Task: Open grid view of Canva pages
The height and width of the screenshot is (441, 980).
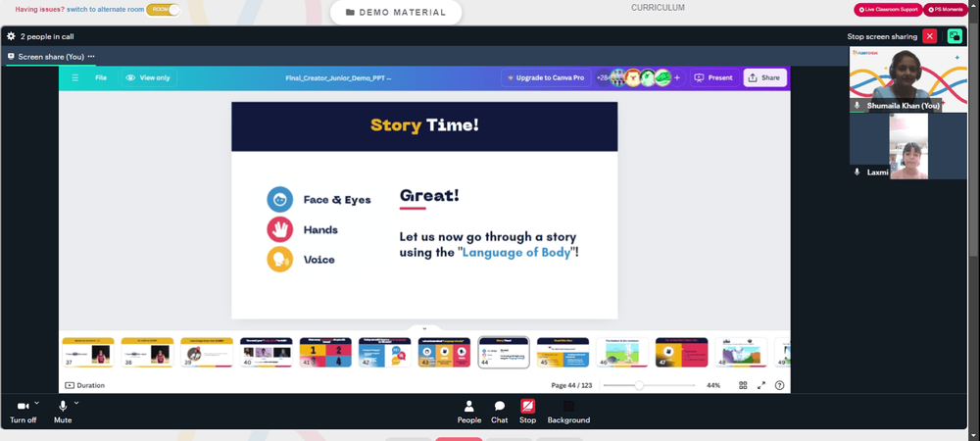Action: point(743,385)
